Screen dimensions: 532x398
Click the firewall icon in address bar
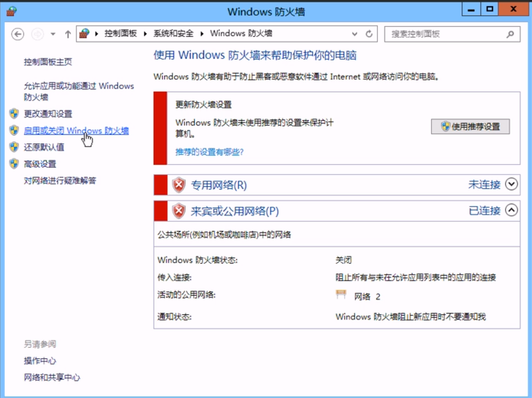coord(84,34)
